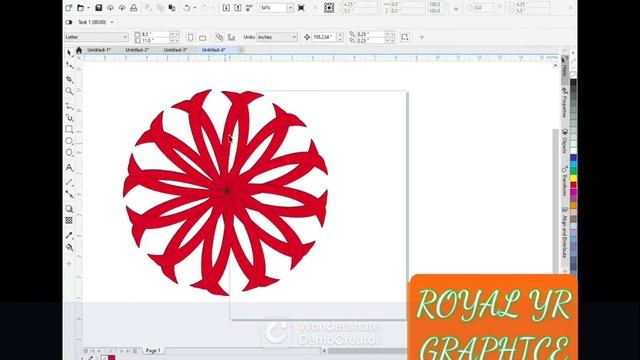Switch to the Untitled-2 document tab
640x360 pixels.
[x=137, y=50]
